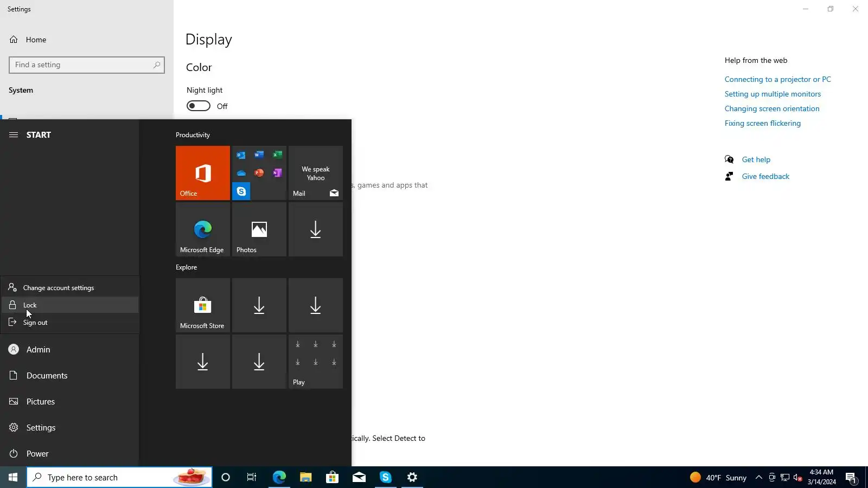Open the notification center icon
The width and height of the screenshot is (868, 488).
[x=851, y=478]
